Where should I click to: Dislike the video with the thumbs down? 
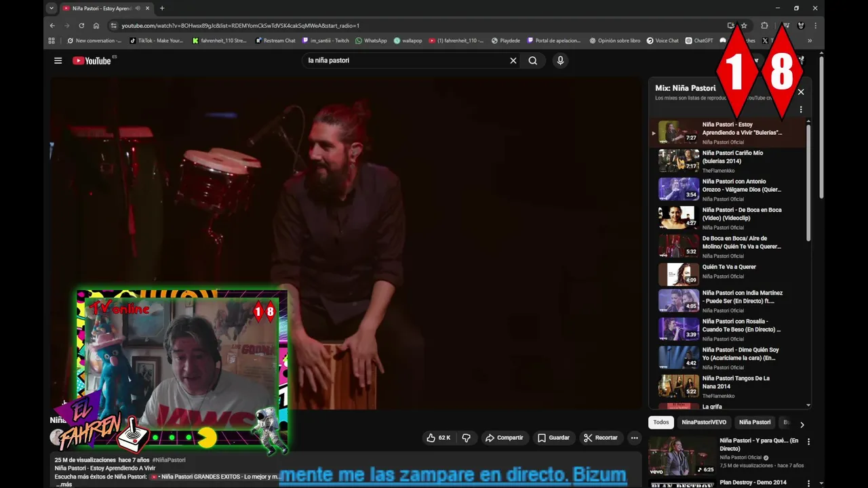tap(467, 438)
